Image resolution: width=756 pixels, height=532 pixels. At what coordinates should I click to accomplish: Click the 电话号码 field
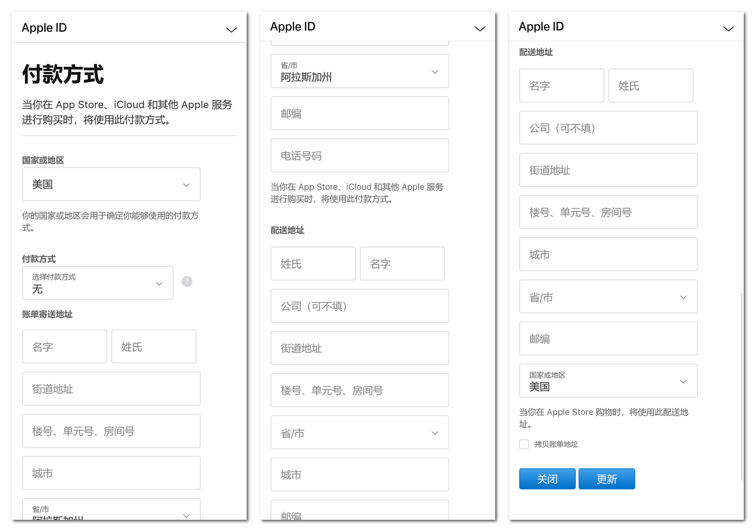(360, 155)
